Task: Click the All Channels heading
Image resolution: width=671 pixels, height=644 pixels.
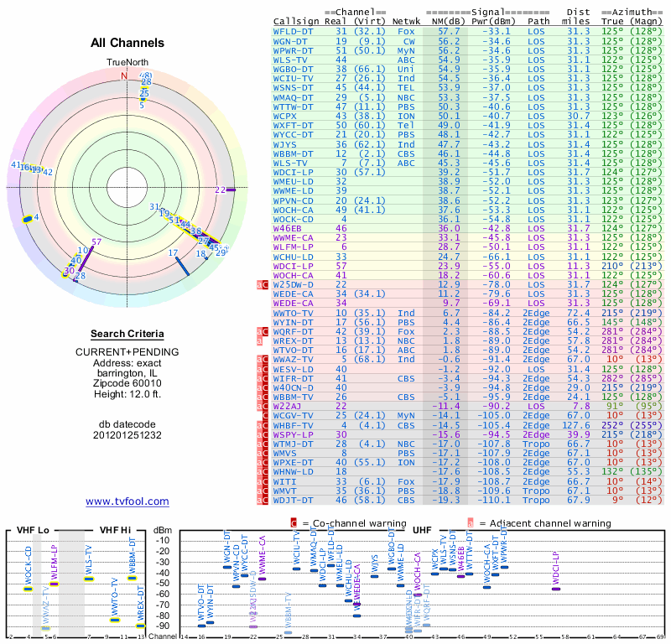Action: click(x=127, y=43)
